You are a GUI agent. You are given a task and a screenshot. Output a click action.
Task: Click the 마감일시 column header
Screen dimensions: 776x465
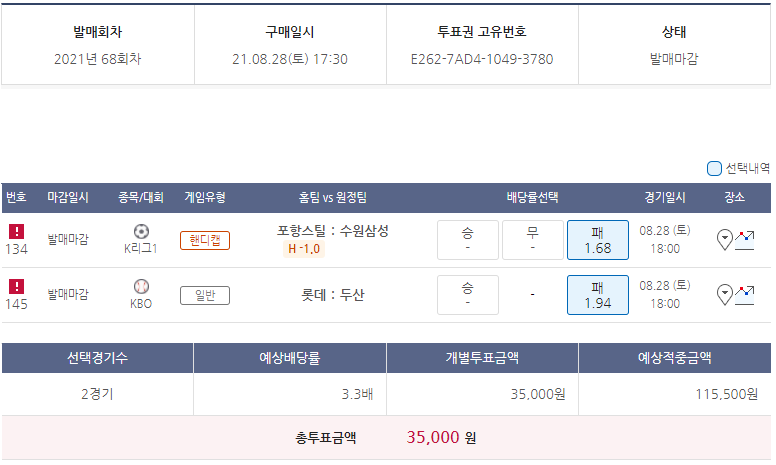[68, 197]
